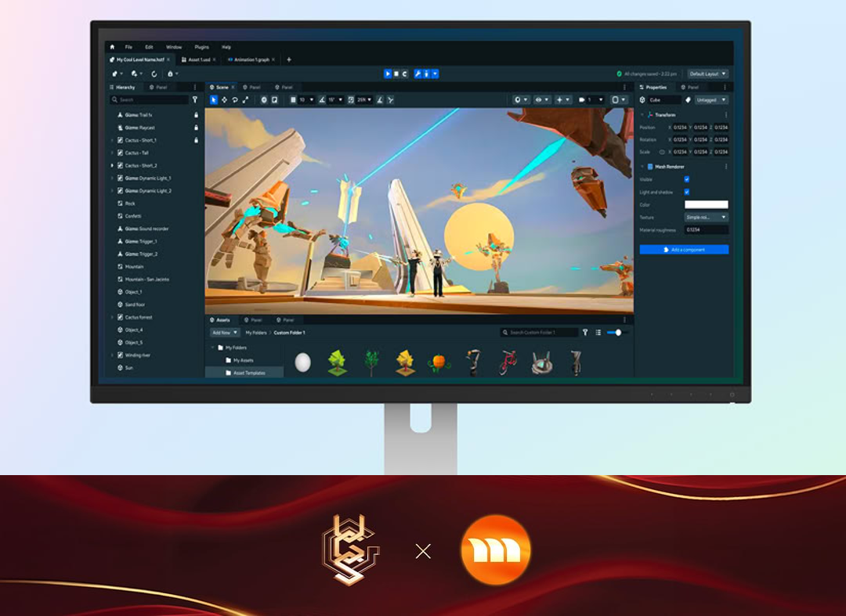Open the Untagged tag dropdown
The height and width of the screenshot is (616, 846).
pyautogui.click(x=711, y=99)
